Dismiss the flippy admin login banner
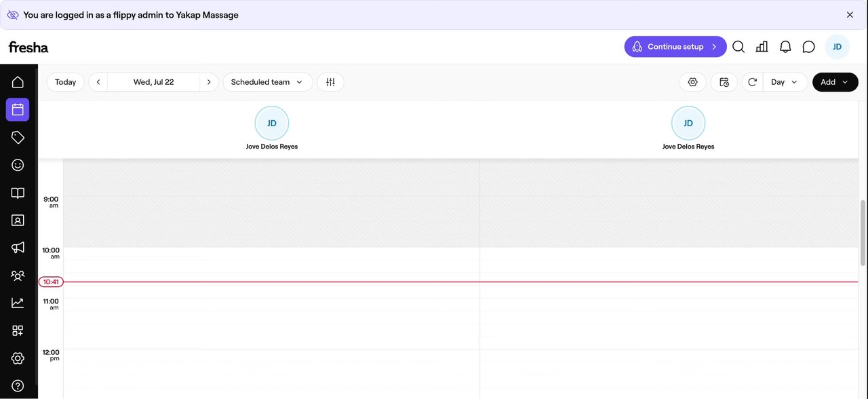 point(850,15)
